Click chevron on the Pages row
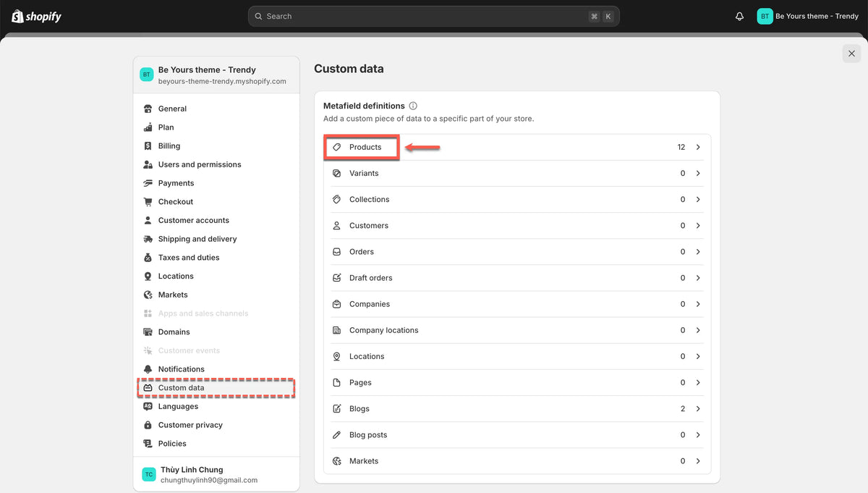This screenshot has width=868, height=493. tap(698, 383)
